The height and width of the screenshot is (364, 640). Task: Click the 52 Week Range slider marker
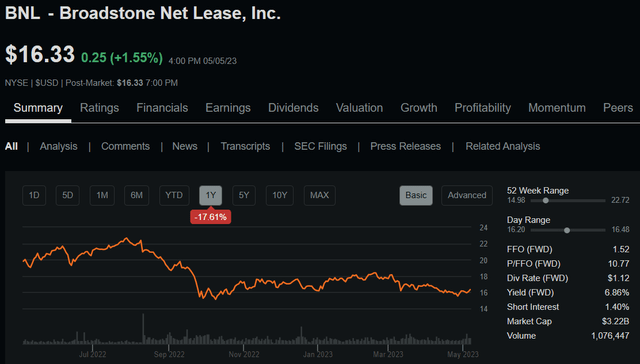pos(545,201)
